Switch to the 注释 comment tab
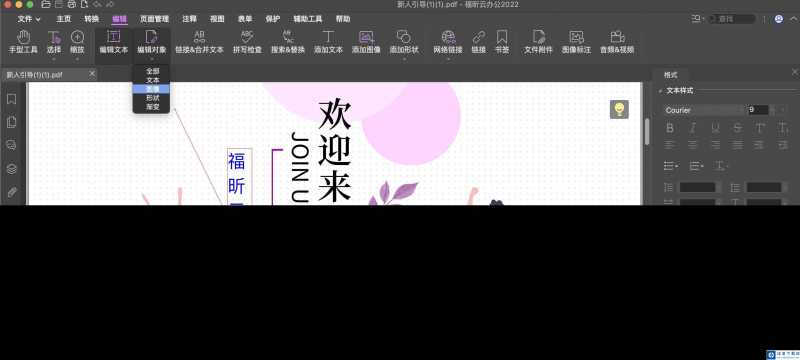Screen dimensions: 800x360 coord(189,19)
